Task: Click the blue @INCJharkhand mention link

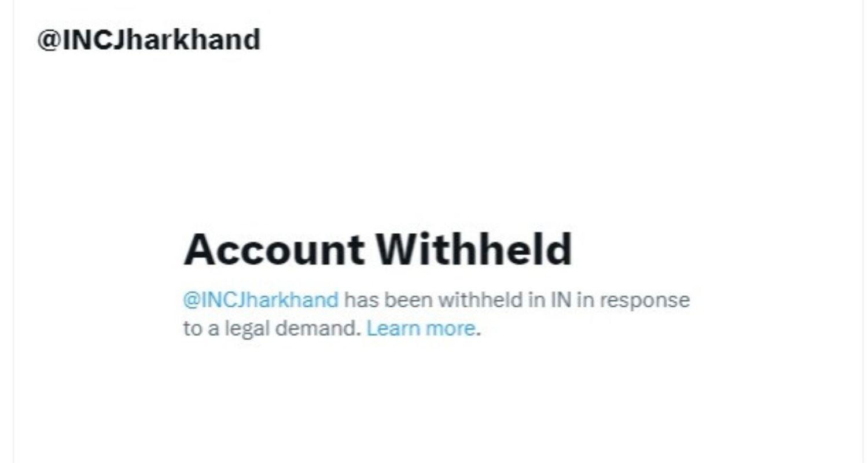Action: click(260, 300)
